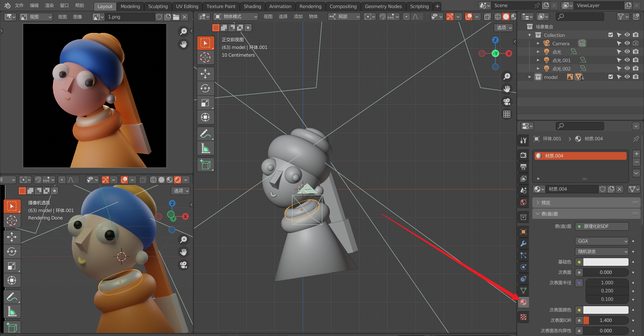Switch to the Sculpting workspace tab
Viewport: 644px width, 336px height.
tap(158, 6)
